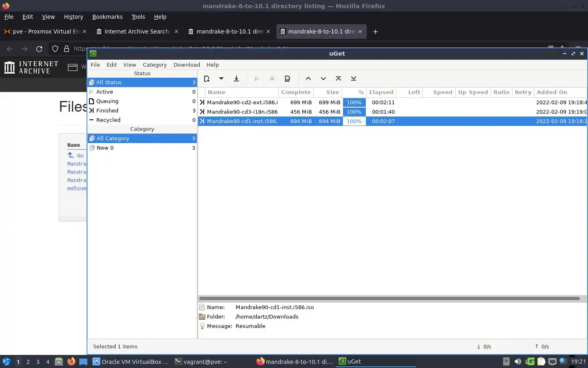Click the save/download arrow toolbar icon

pyautogui.click(x=236, y=79)
